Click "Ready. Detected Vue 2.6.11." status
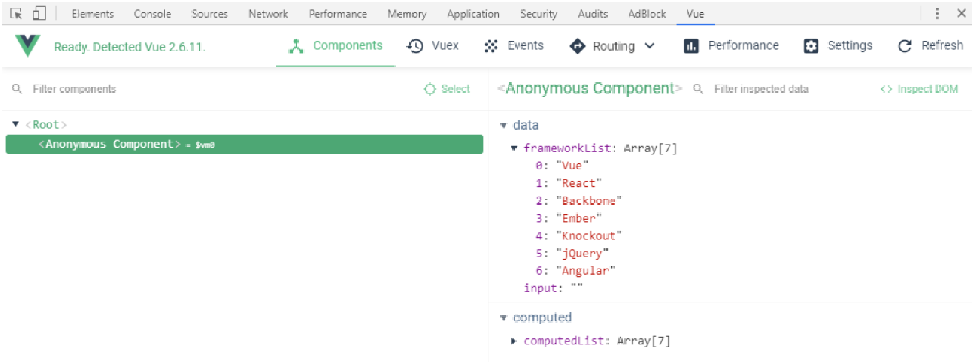The height and width of the screenshot is (362, 980). (130, 47)
